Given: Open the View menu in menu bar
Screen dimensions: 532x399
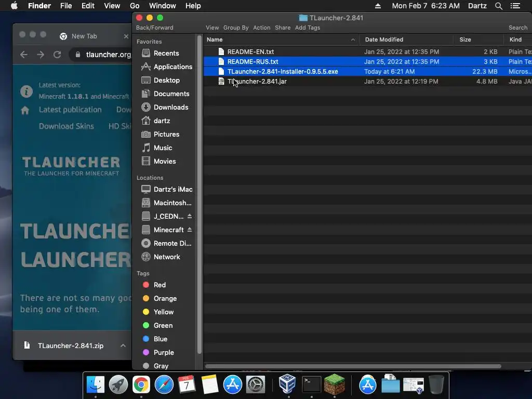Looking at the screenshot, I should click(x=112, y=6).
